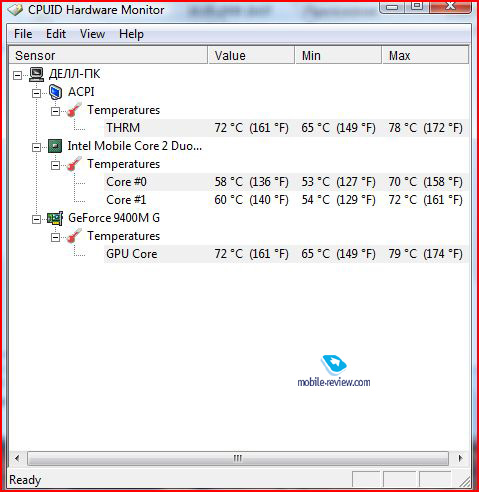Collapse the Intel Mobile Core 2 Duo node
Viewport: 479px width, 492px height.
[36, 147]
